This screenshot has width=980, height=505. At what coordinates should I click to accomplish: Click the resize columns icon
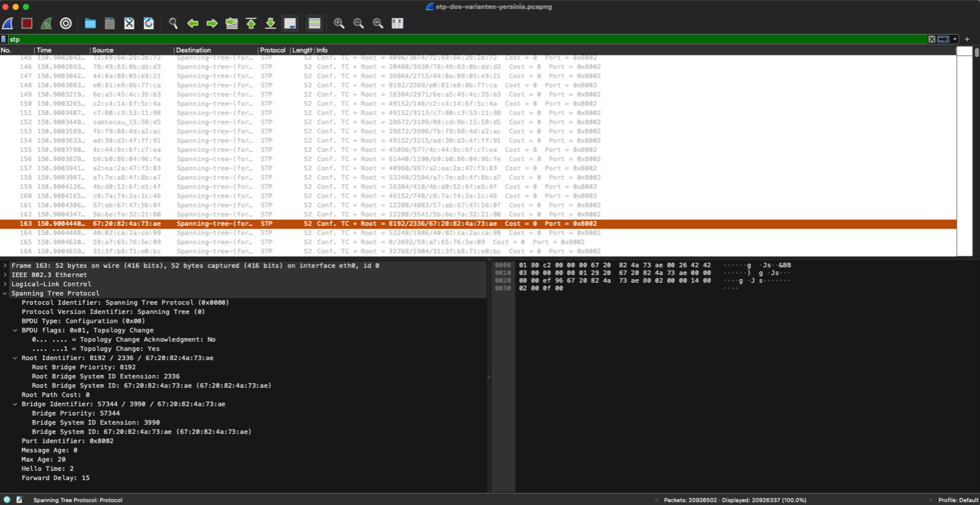tap(397, 23)
